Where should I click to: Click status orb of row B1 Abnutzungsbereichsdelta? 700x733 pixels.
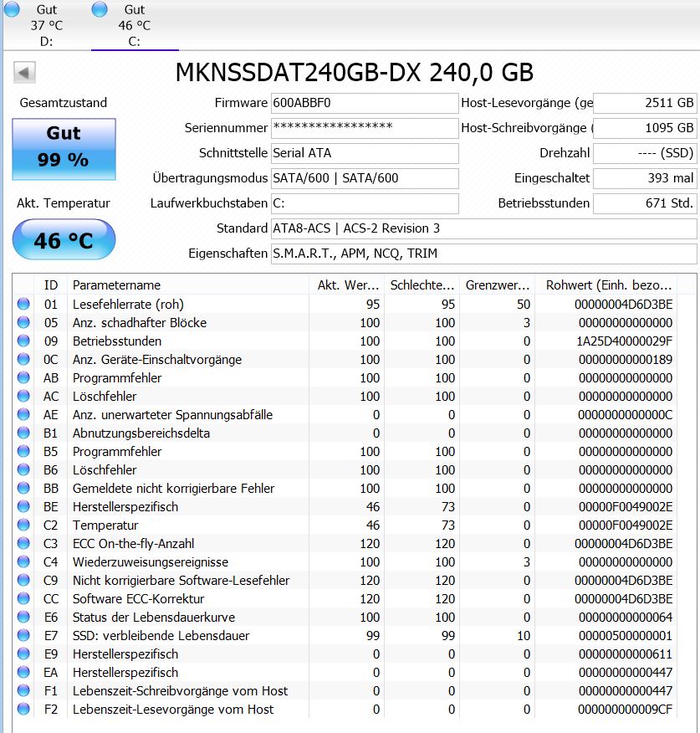(x=23, y=433)
